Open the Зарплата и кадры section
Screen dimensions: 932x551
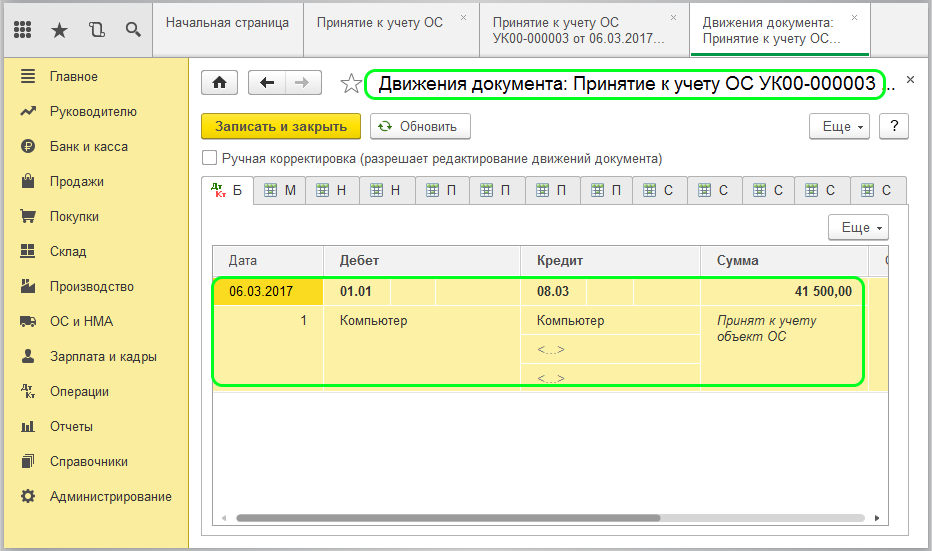click(x=103, y=357)
